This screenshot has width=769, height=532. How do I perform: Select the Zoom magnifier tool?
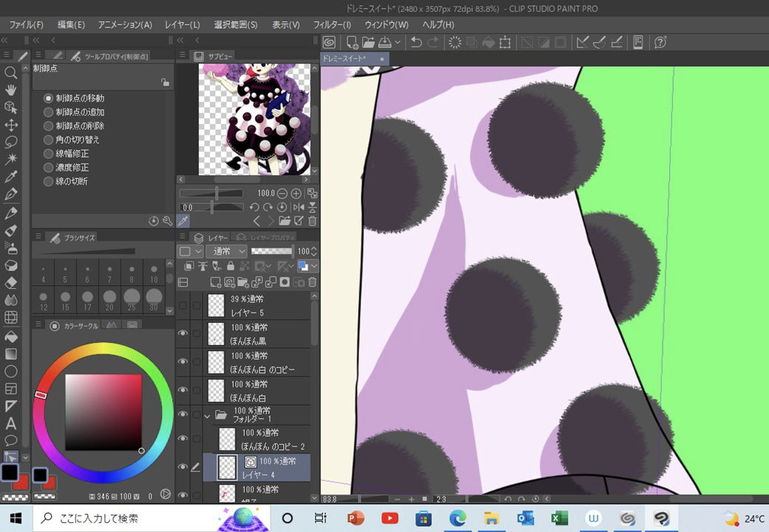pyautogui.click(x=11, y=72)
